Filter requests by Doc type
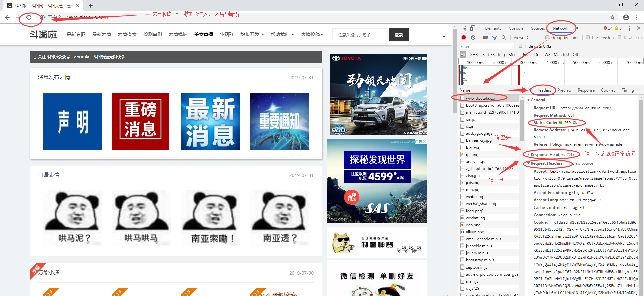Viewport: 644px width, 296px height. [x=538, y=54]
